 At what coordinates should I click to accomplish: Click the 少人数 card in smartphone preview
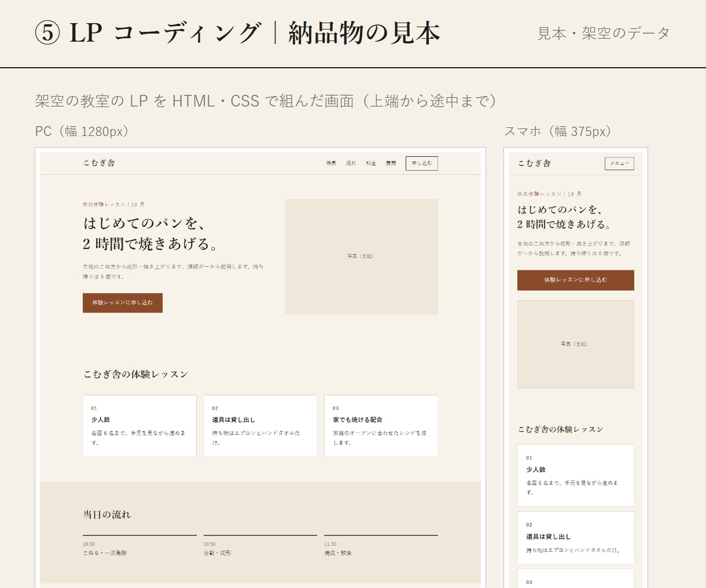576,475
